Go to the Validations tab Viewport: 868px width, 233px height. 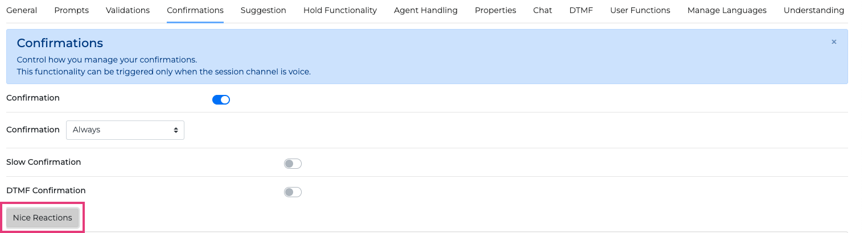coord(127,10)
